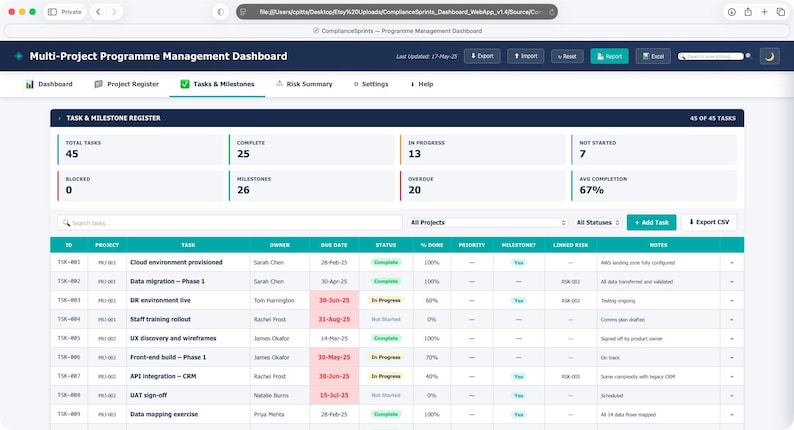Click the Export button in header
The width and height of the screenshot is (794, 430).
482,56
